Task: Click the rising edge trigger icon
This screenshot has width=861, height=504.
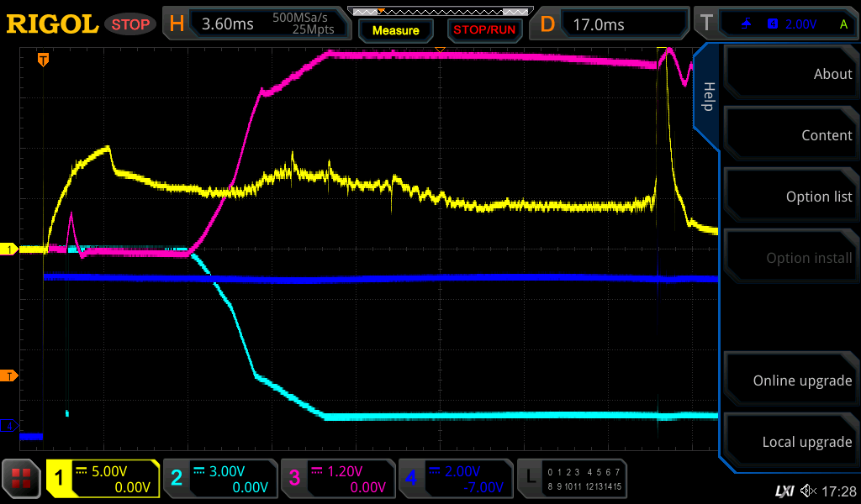Action: (746, 24)
